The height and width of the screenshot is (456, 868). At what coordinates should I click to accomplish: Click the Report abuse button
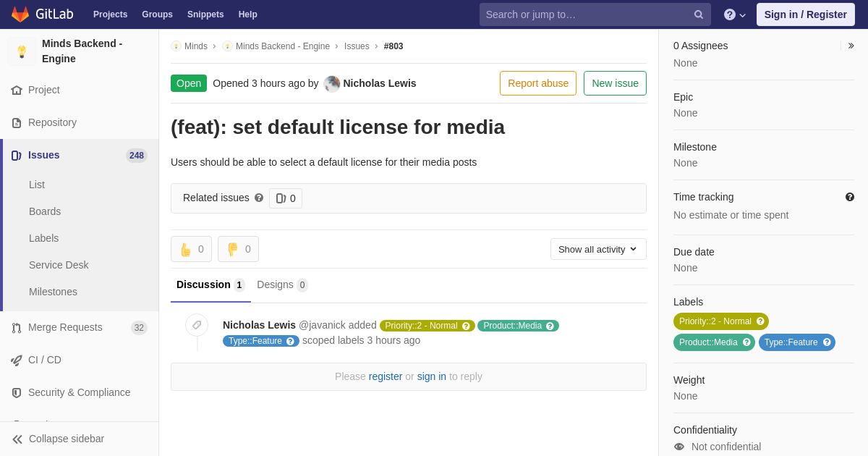[x=538, y=83]
